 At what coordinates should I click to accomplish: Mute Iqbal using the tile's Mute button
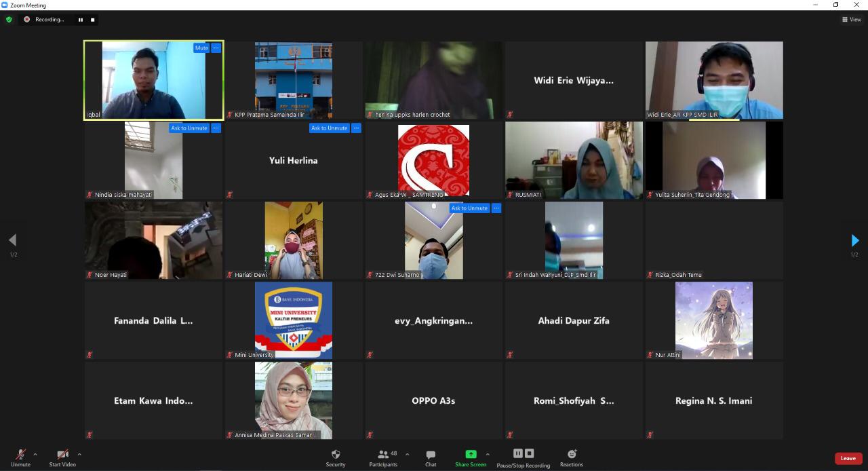point(201,48)
